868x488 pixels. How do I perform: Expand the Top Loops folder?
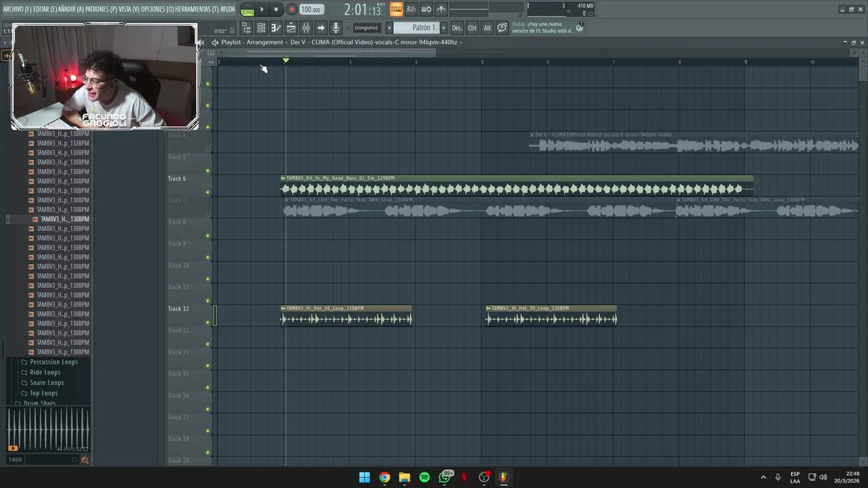click(x=39, y=393)
